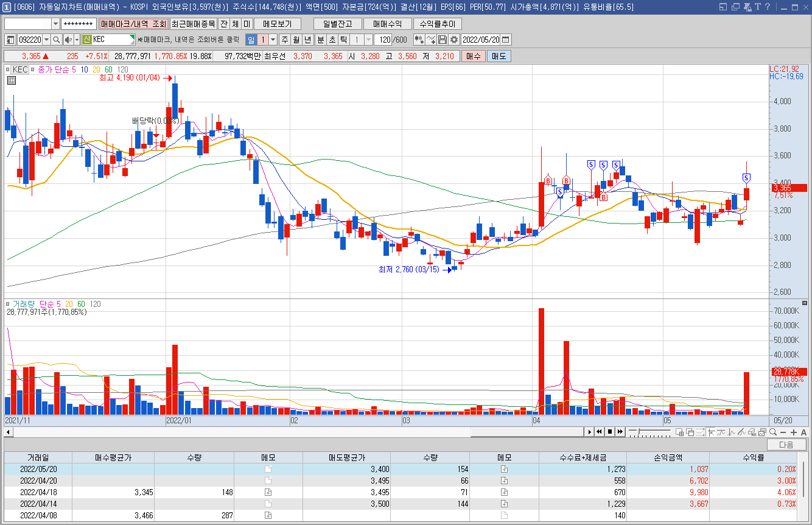Toggle 분 (minute) period button

click(320, 40)
